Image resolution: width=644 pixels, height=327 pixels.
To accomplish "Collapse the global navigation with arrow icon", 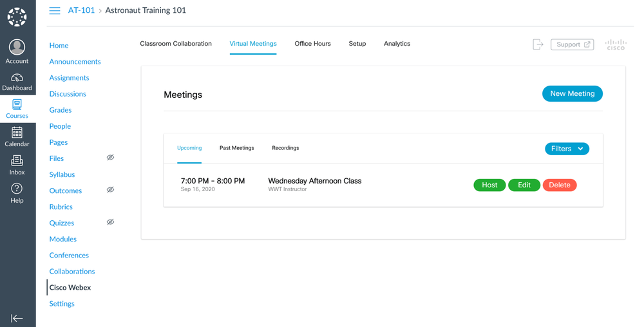I will (x=17, y=318).
